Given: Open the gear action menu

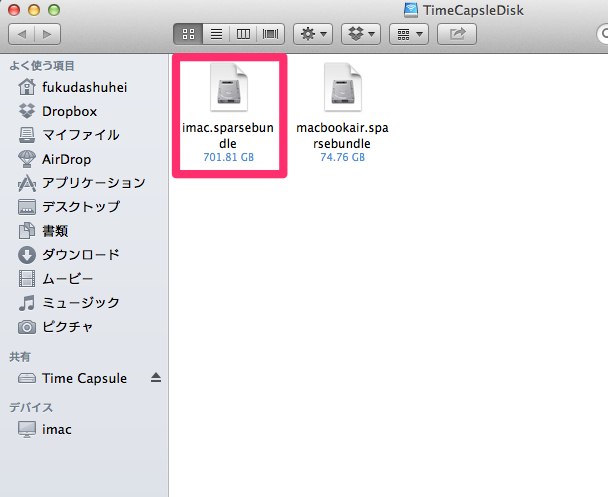Looking at the screenshot, I should click(313, 34).
